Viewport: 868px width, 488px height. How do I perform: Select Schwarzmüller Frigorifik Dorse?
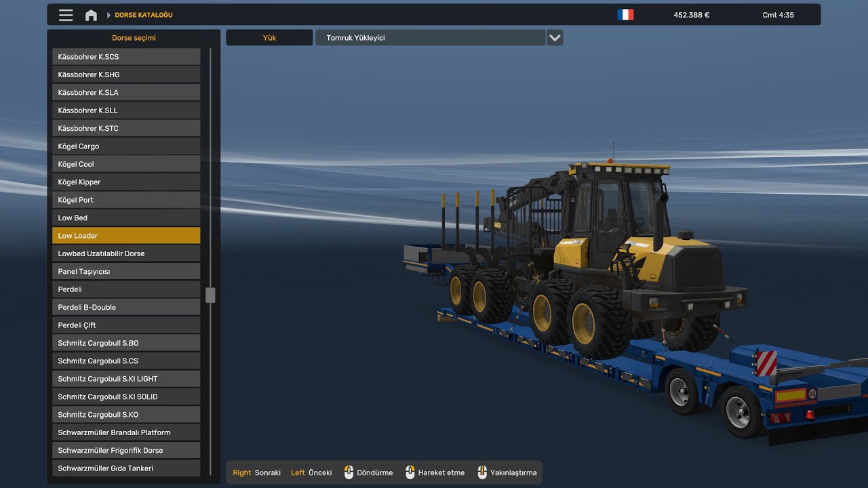click(x=126, y=450)
